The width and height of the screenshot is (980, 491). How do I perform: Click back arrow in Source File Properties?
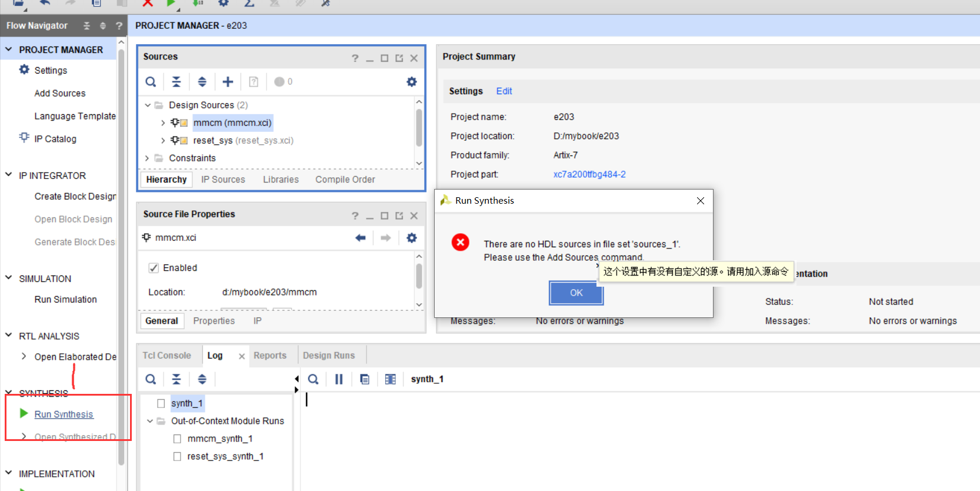(x=361, y=238)
